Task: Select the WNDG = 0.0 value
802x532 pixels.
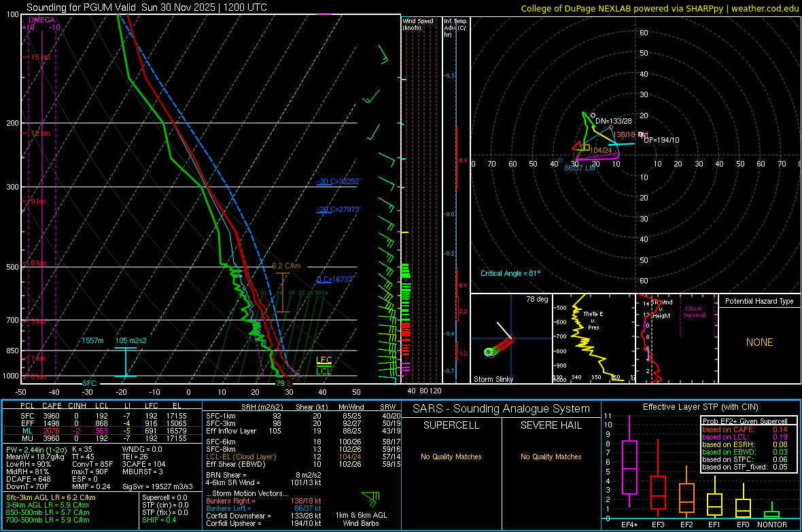Action: coord(142,449)
